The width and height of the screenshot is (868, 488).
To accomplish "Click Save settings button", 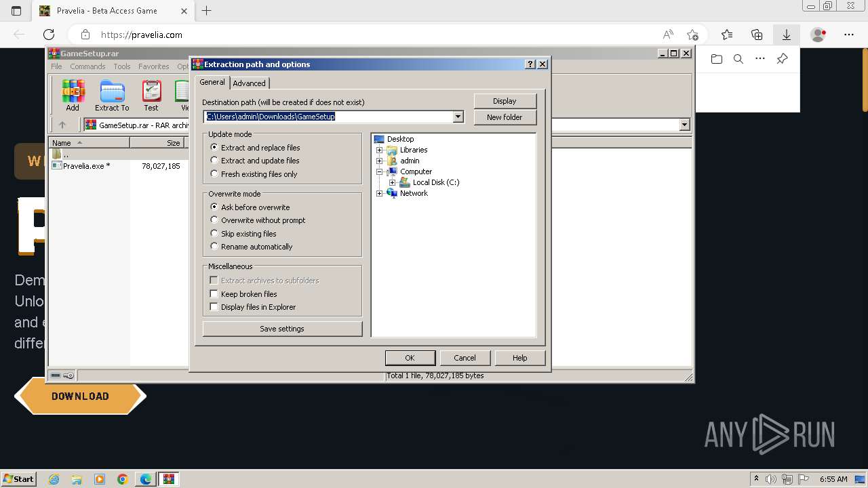I will tap(282, 329).
